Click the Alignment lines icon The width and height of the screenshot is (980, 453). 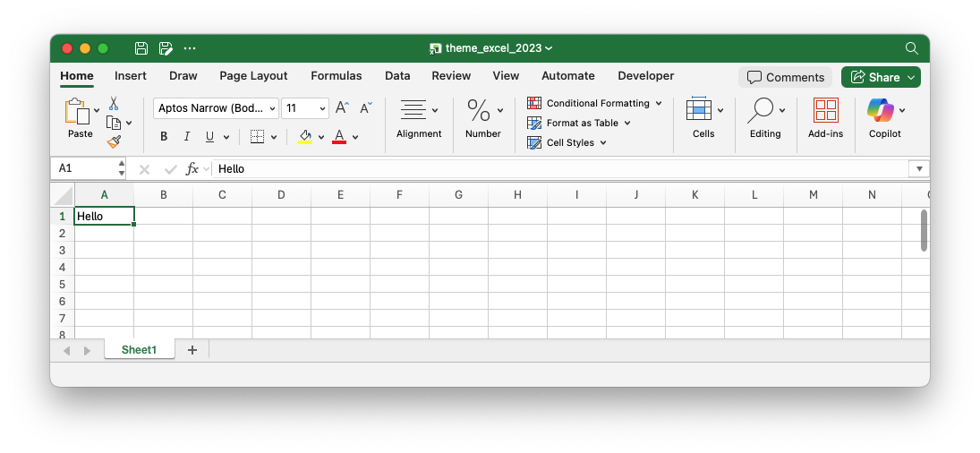[413, 110]
